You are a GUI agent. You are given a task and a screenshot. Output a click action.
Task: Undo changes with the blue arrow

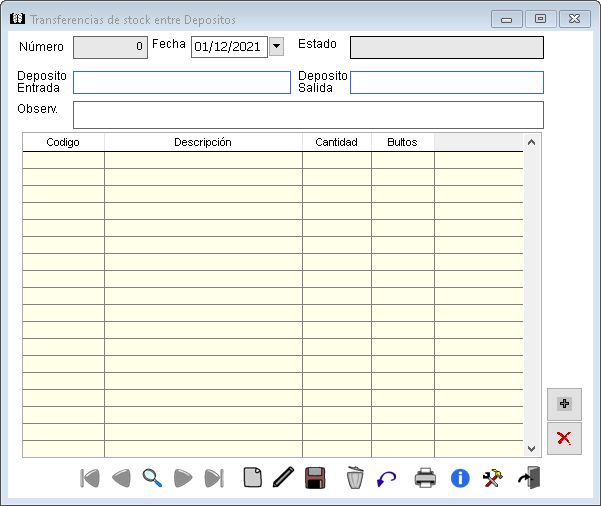pos(387,479)
